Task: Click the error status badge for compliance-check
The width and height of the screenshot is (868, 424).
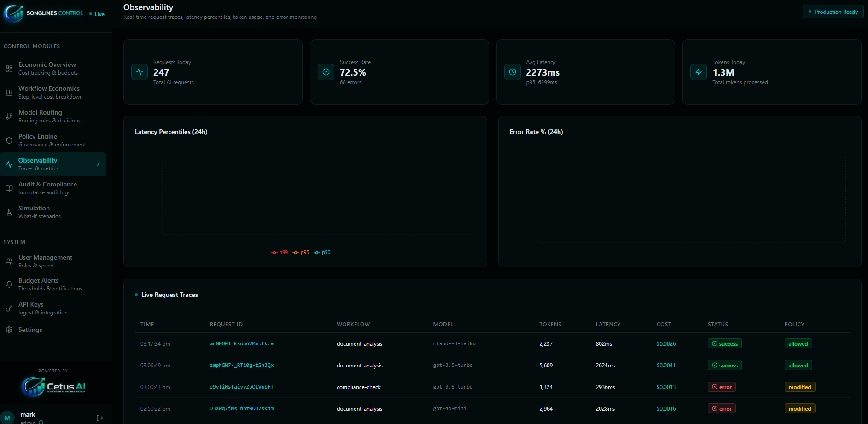Action: pos(722,387)
